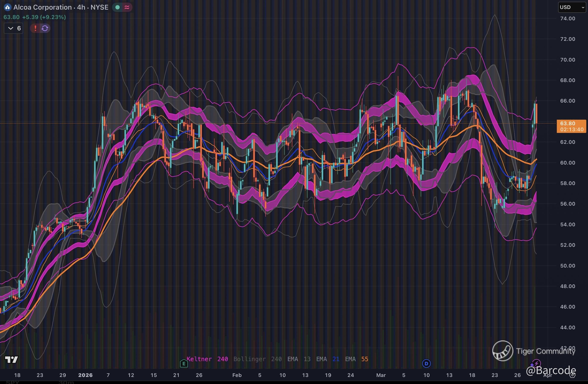588x384 pixels.
Task: Select the EMA 21 indicator label
Action: pyautogui.click(x=328, y=359)
